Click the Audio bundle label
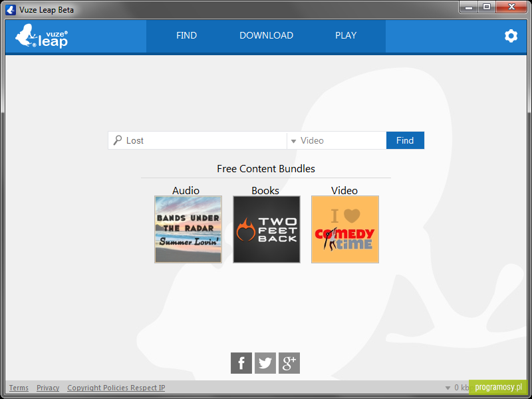 [x=186, y=190]
